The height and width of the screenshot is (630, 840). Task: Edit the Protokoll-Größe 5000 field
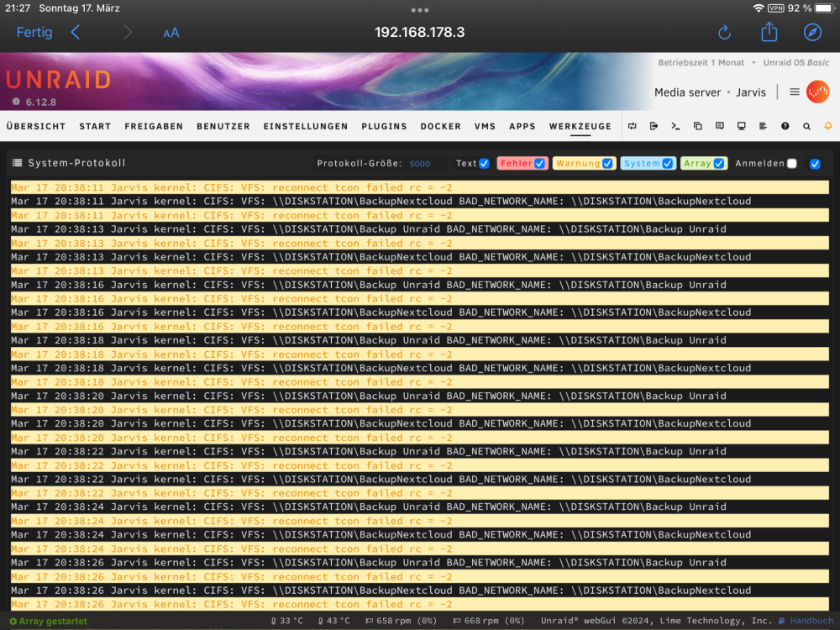(x=428, y=164)
